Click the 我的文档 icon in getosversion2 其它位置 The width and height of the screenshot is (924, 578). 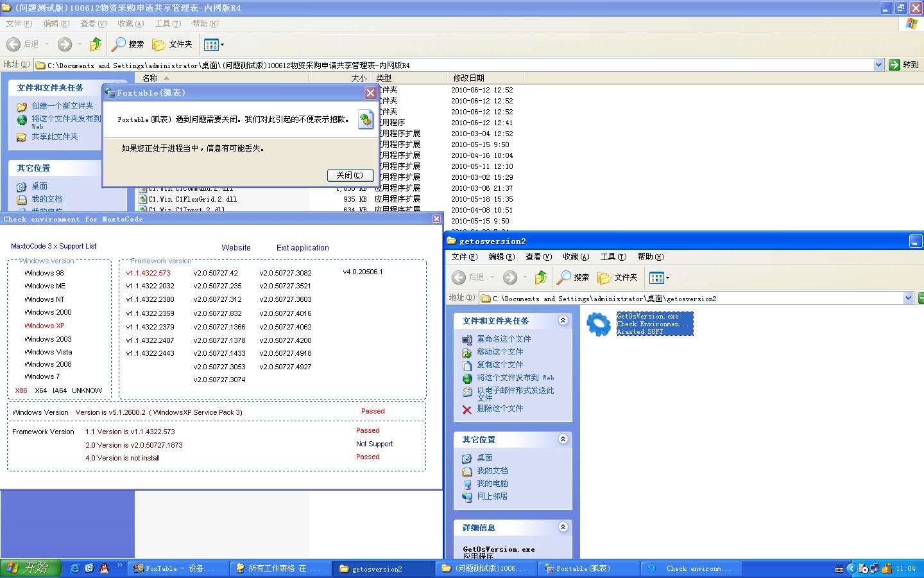click(x=467, y=471)
